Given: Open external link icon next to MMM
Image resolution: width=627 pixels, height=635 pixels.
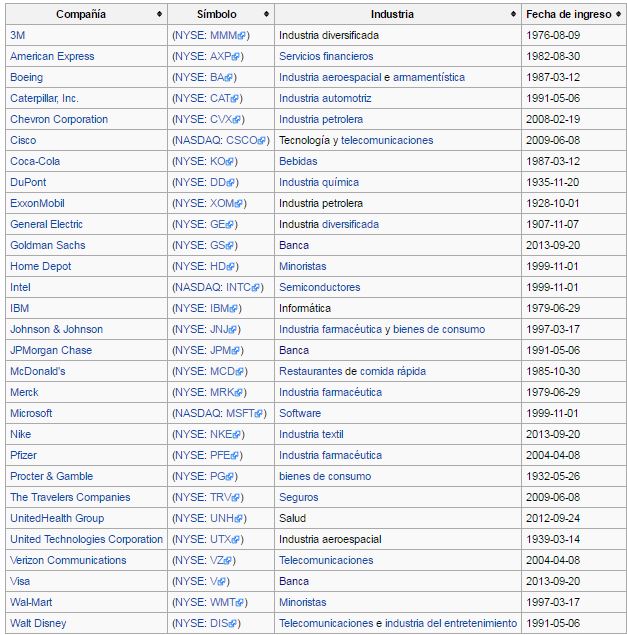Looking at the screenshot, I should click(x=242, y=36).
